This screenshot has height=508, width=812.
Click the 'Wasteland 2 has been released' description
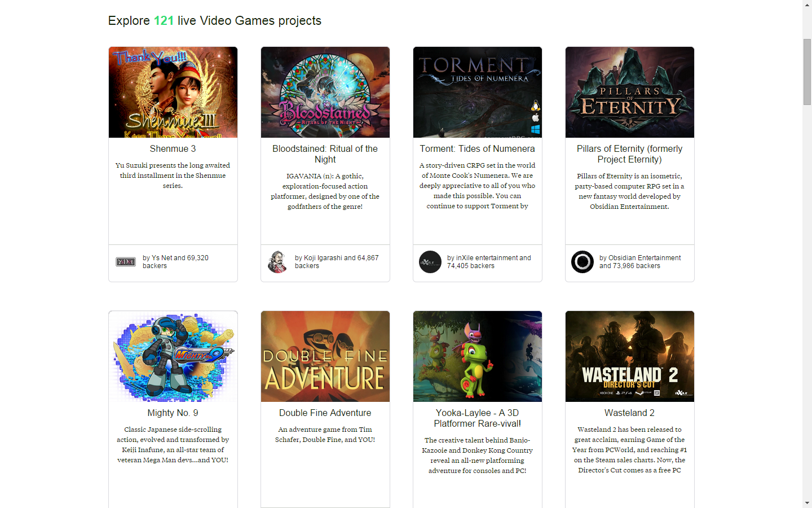630,450
